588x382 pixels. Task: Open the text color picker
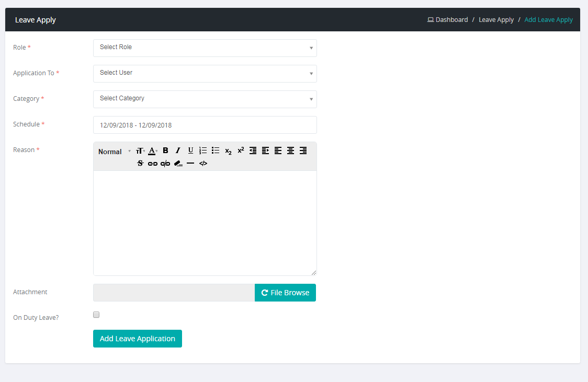(153, 151)
